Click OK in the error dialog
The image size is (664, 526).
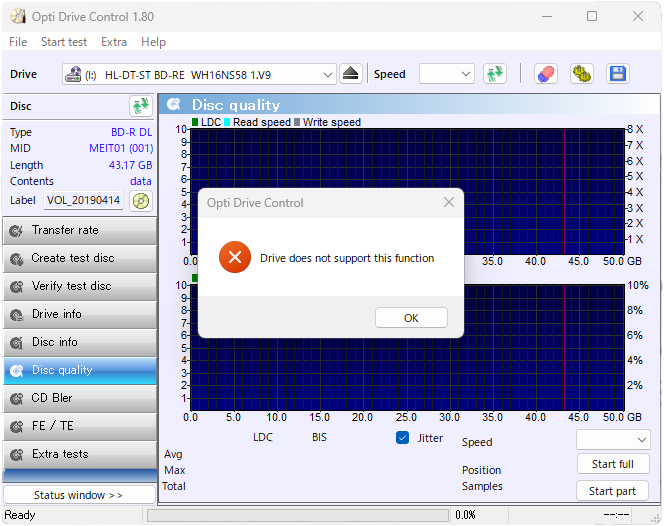[411, 318]
